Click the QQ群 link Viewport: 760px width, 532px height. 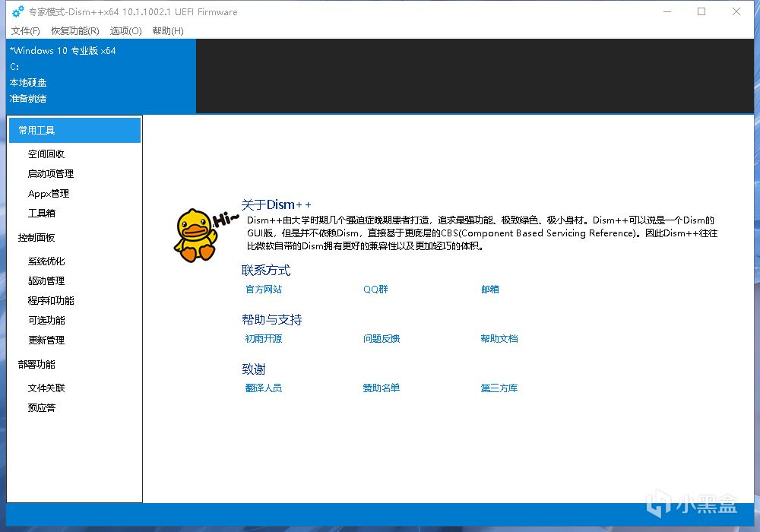375,290
